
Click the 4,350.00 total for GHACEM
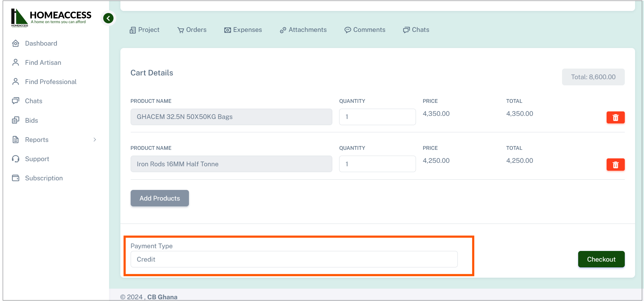click(520, 113)
